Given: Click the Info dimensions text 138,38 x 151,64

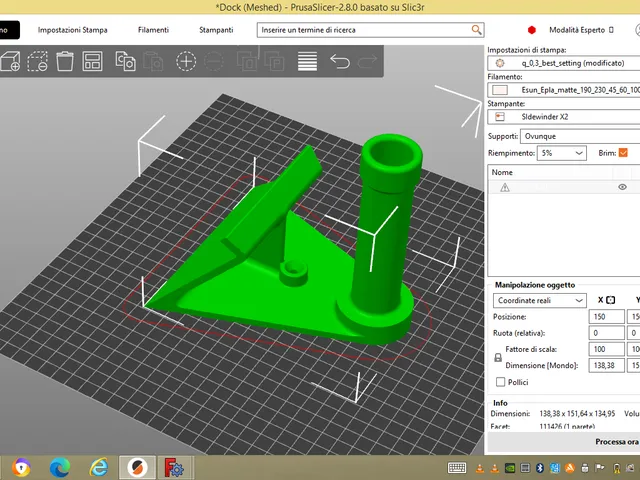Looking at the screenshot, I should [577, 413].
